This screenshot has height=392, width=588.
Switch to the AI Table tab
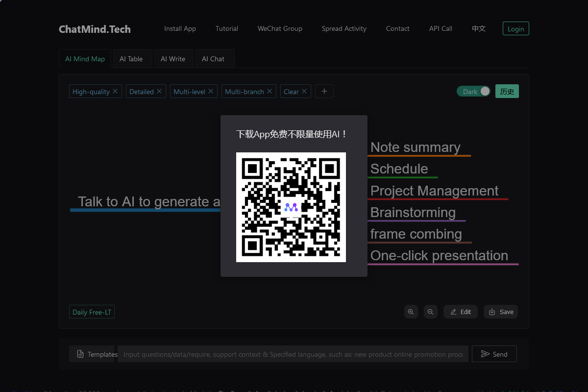(x=132, y=58)
